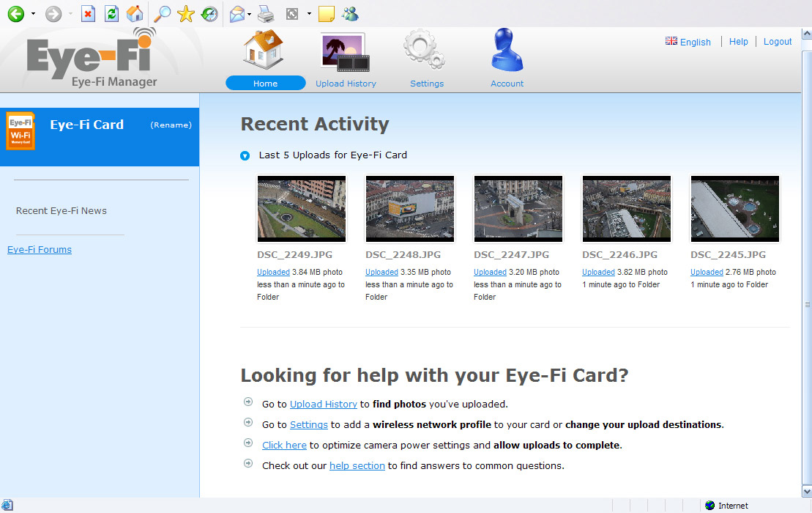Switch to the Account tab

point(507,84)
